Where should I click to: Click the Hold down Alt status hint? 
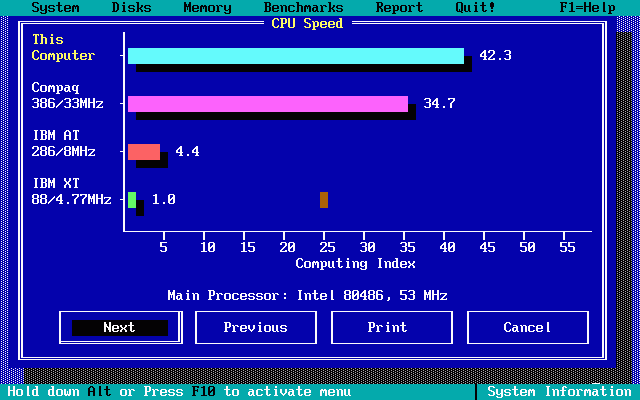point(179,391)
